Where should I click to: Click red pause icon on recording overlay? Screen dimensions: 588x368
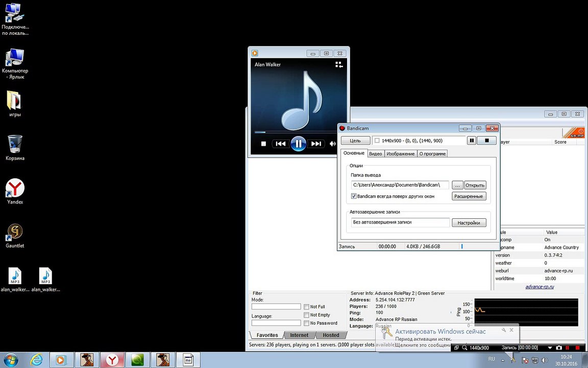[568, 348]
